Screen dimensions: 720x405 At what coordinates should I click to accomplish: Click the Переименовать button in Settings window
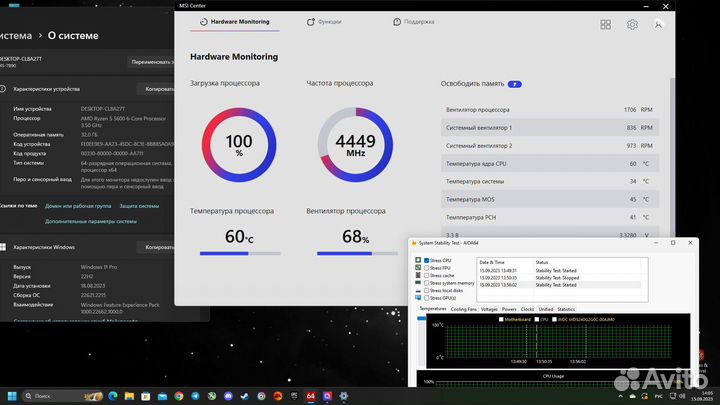tap(151, 62)
